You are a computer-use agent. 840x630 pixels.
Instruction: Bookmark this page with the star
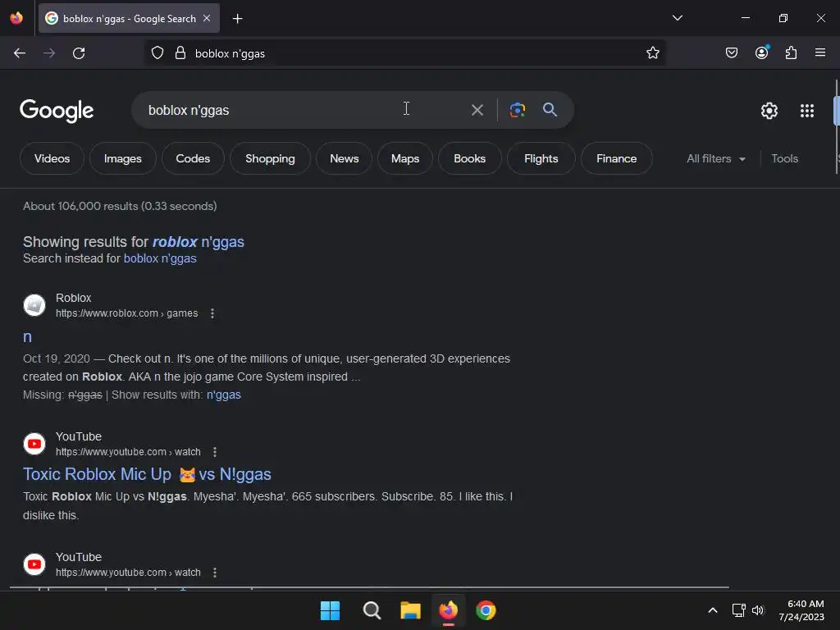[652, 52]
